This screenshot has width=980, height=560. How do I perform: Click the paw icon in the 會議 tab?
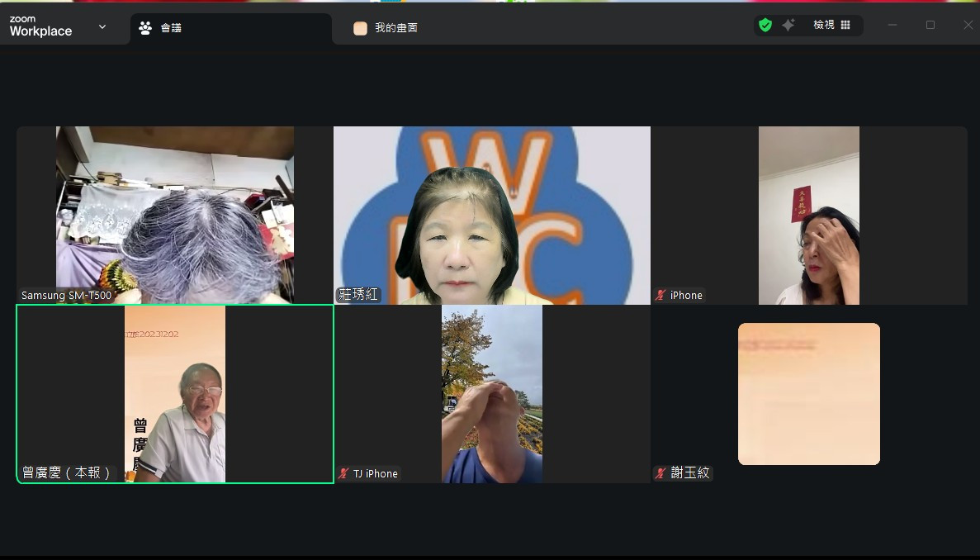[x=145, y=28]
